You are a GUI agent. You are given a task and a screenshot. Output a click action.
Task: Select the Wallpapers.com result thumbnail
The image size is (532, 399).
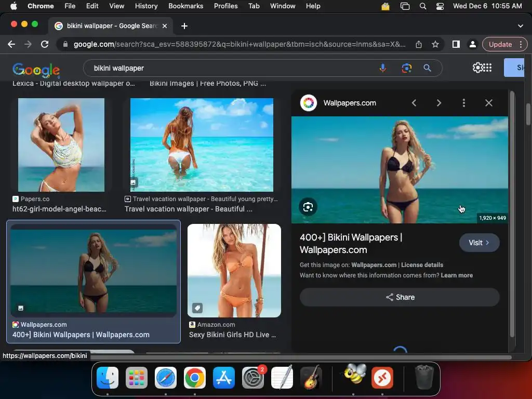point(94,270)
